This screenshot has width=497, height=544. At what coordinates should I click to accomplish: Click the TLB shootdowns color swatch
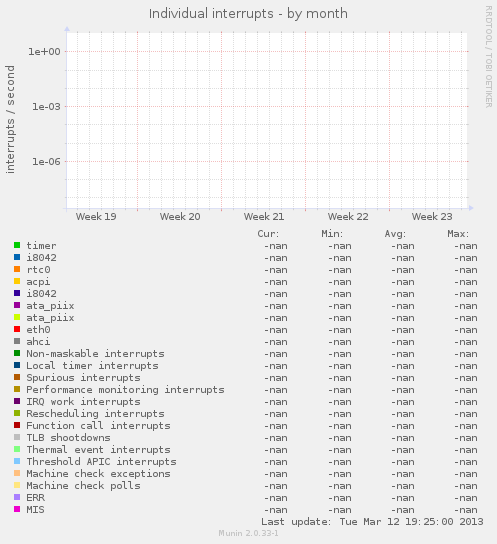(17, 437)
